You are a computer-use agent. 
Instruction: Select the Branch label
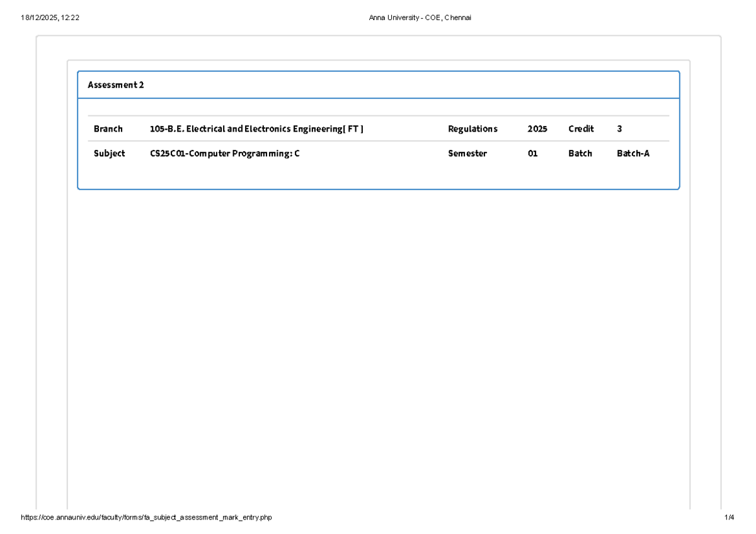(x=108, y=129)
